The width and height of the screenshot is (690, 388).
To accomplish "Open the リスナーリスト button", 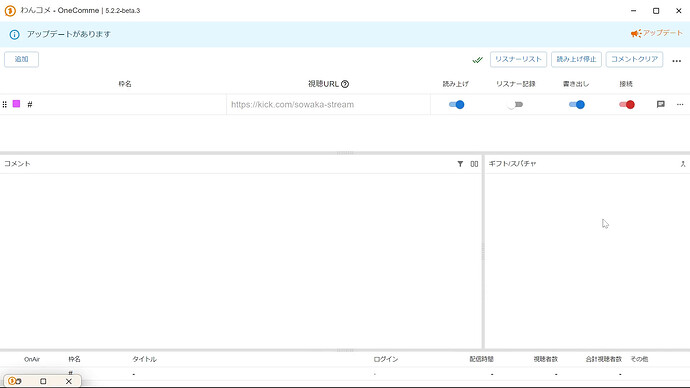I will coord(518,59).
